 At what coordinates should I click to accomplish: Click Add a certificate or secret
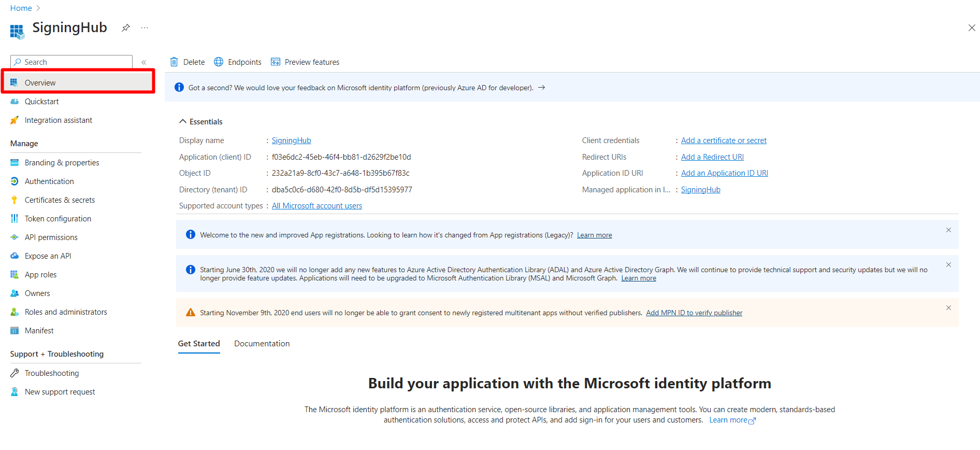tap(724, 140)
